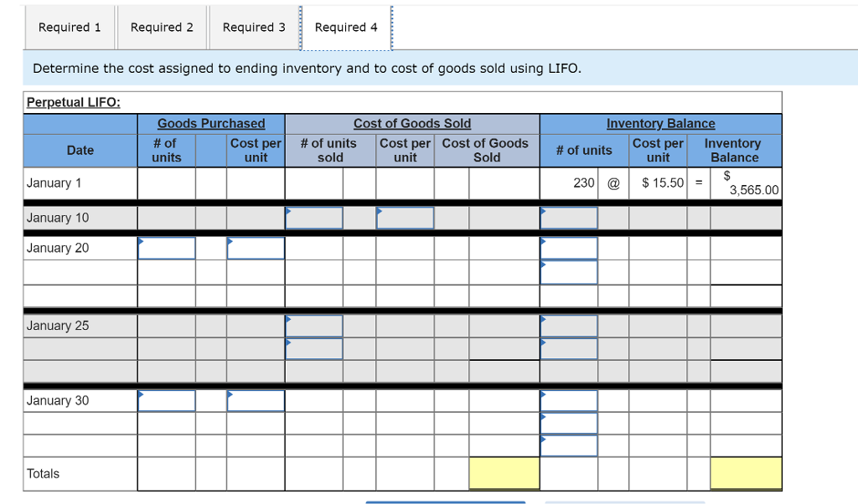Click the January 20 cost per unit field
Viewport: 858px width, 504px height.
point(256,248)
